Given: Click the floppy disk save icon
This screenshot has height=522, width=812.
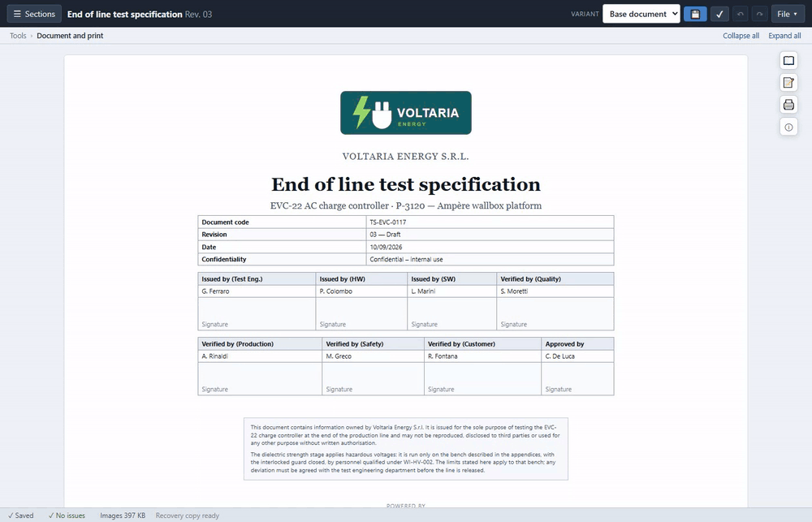Looking at the screenshot, I should pyautogui.click(x=695, y=14).
